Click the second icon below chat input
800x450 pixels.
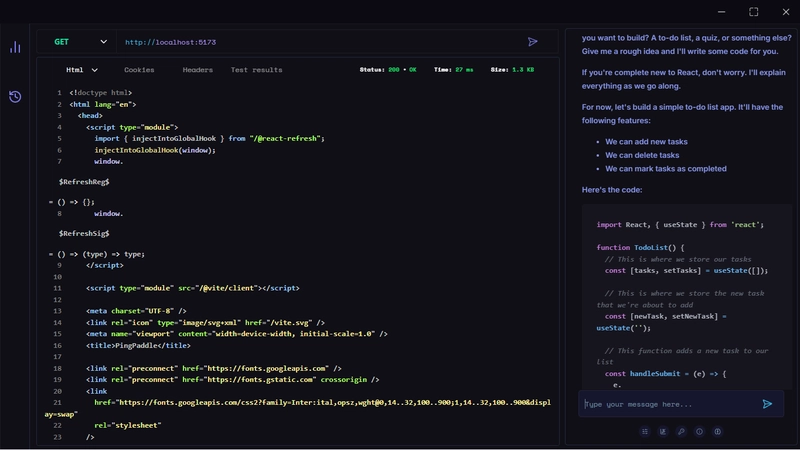pos(663,432)
